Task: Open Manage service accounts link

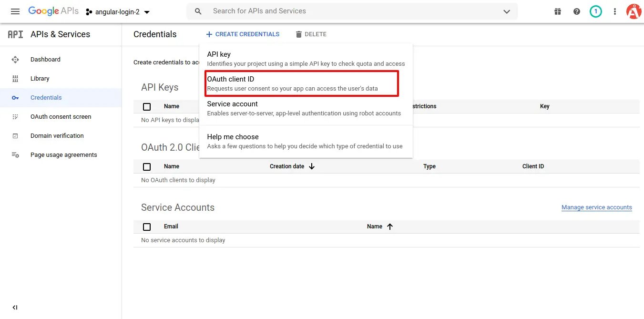Action: 596,207
